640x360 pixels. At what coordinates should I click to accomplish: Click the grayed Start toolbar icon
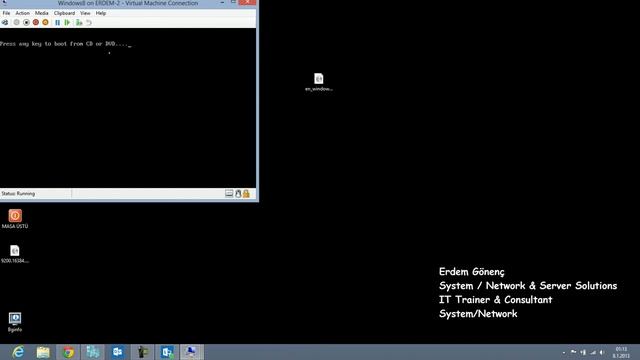tap(16, 22)
